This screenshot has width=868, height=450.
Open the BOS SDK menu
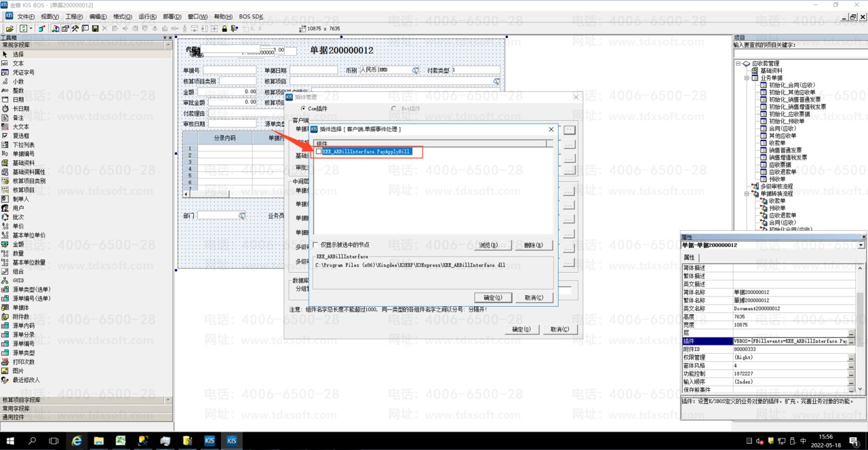pos(251,16)
